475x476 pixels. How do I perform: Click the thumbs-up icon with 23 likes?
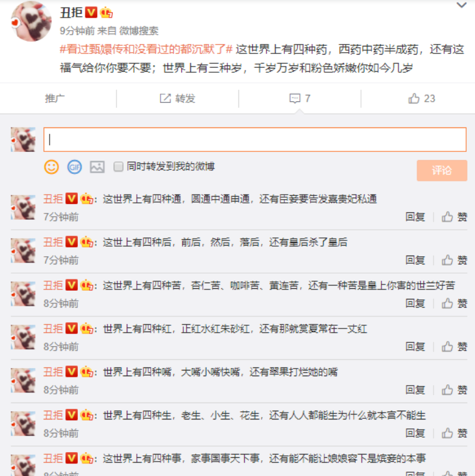[x=414, y=99]
